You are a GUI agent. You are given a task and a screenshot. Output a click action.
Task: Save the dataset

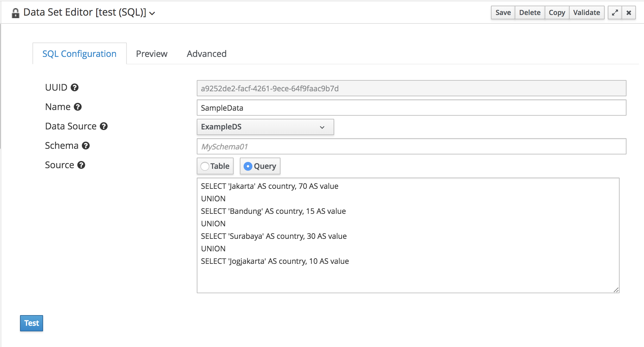503,13
